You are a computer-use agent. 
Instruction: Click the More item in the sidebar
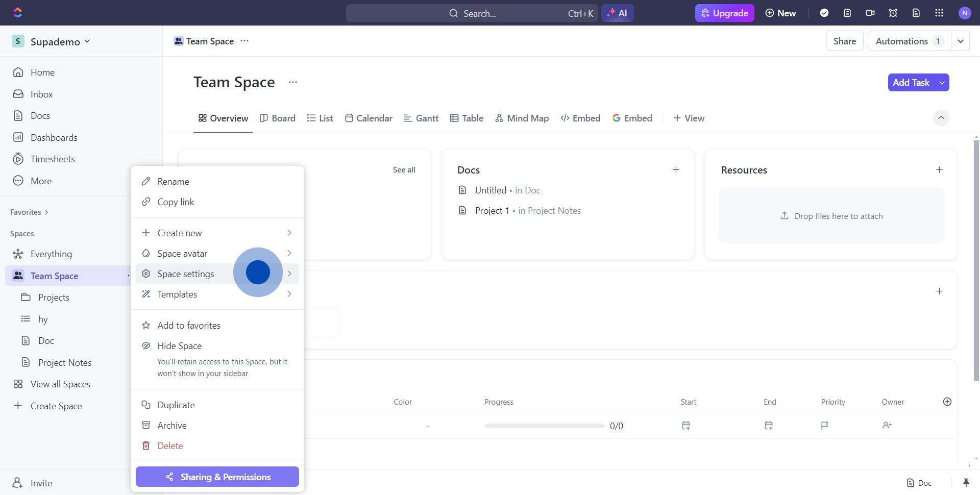(42, 181)
